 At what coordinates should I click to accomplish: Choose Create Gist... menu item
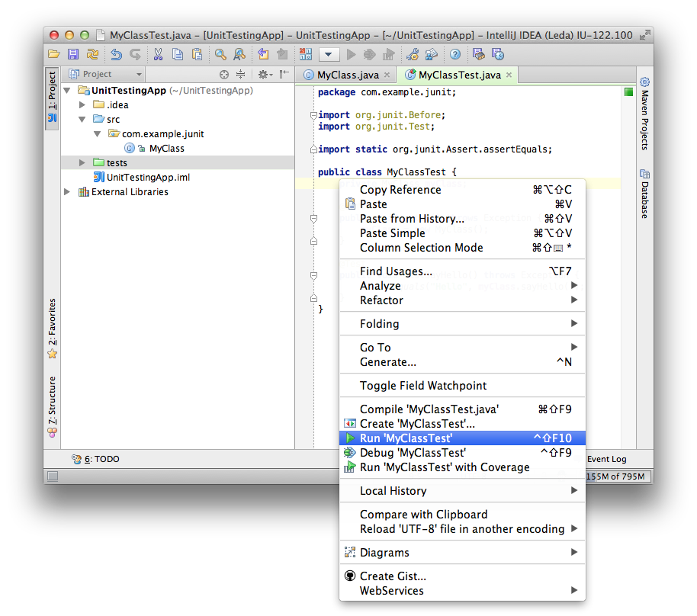click(462, 576)
